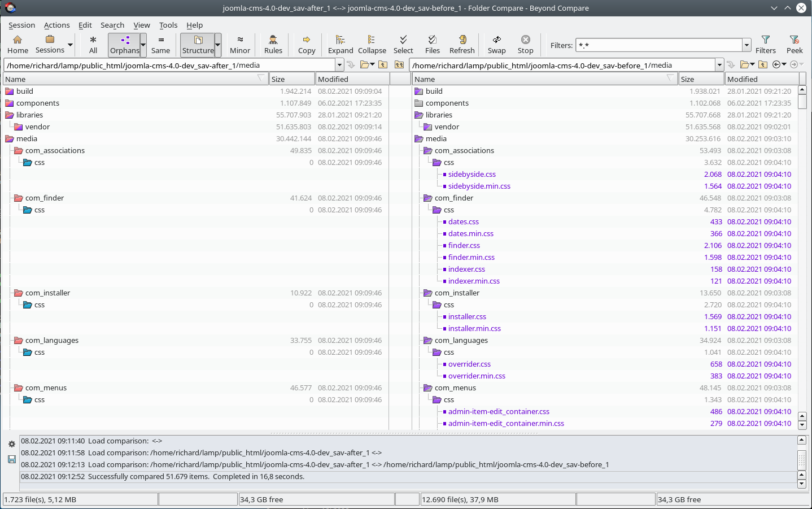Click the Filters funnel icon
This screenshot has height=509, width=812.
(766, 45)
